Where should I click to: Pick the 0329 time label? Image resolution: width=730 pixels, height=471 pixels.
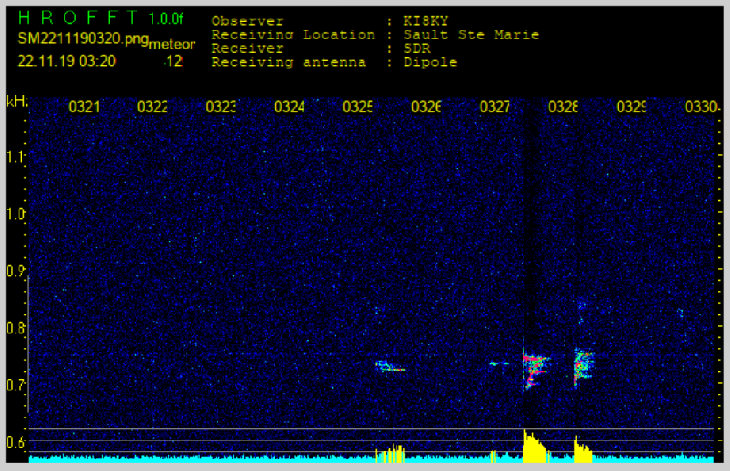point(631,106)
